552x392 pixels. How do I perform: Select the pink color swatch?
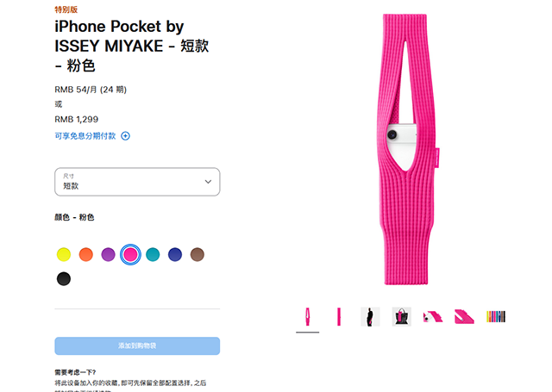point(130,254)
